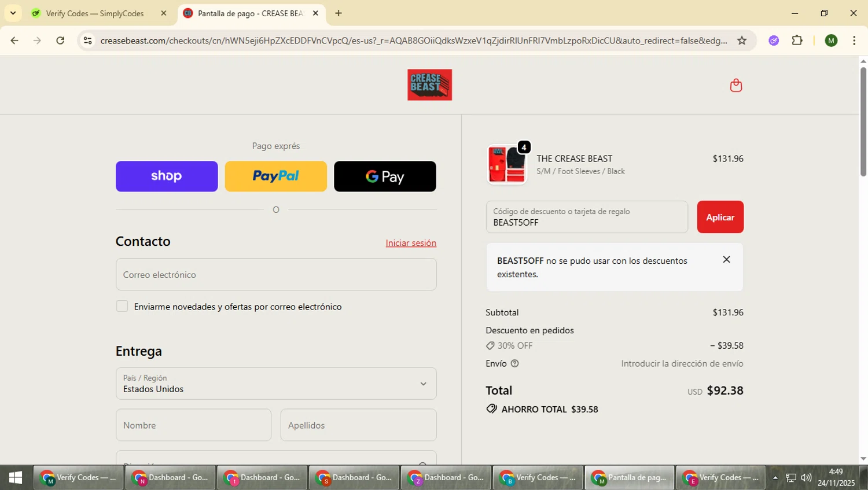Open the Windows Start menu
Screen dimensions: 868x490
click(x=16, y=478)
